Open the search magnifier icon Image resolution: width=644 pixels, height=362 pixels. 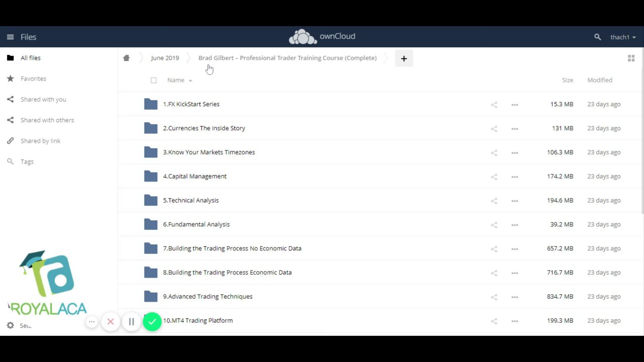598,37
